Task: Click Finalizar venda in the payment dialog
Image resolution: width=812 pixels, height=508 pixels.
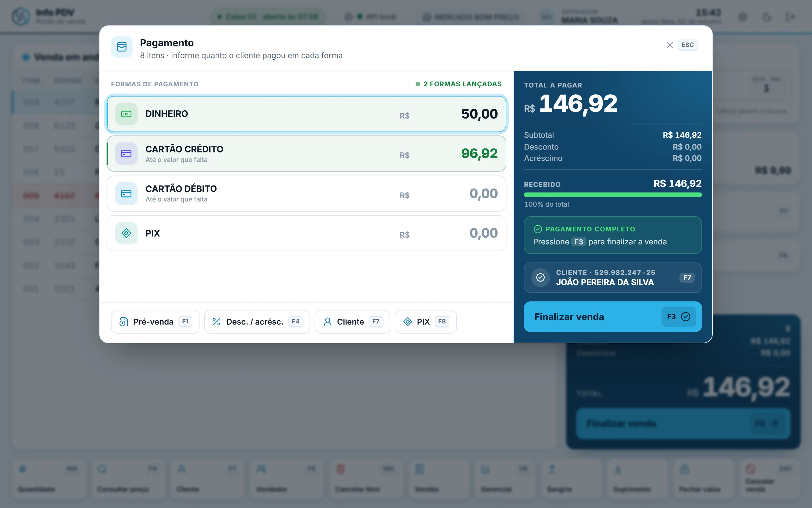Action: [x=613, y=316]
